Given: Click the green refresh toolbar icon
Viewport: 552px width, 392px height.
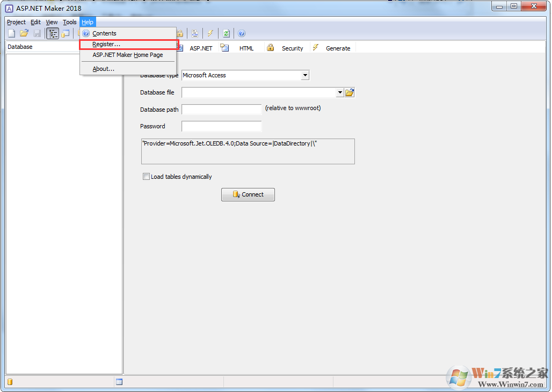Looking at the screenshot, I should (x=226, y=33).
